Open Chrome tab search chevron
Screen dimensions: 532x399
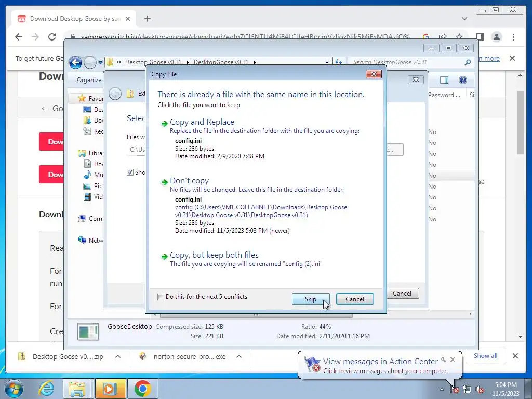tap(464, 19)
